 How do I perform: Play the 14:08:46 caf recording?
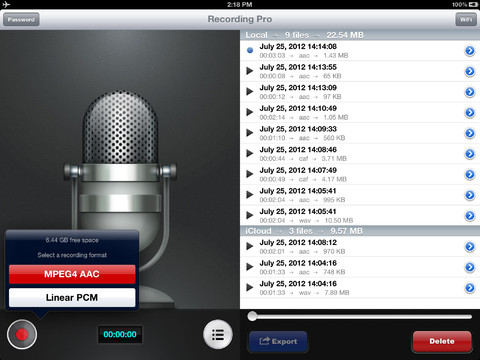coord(250,154)
